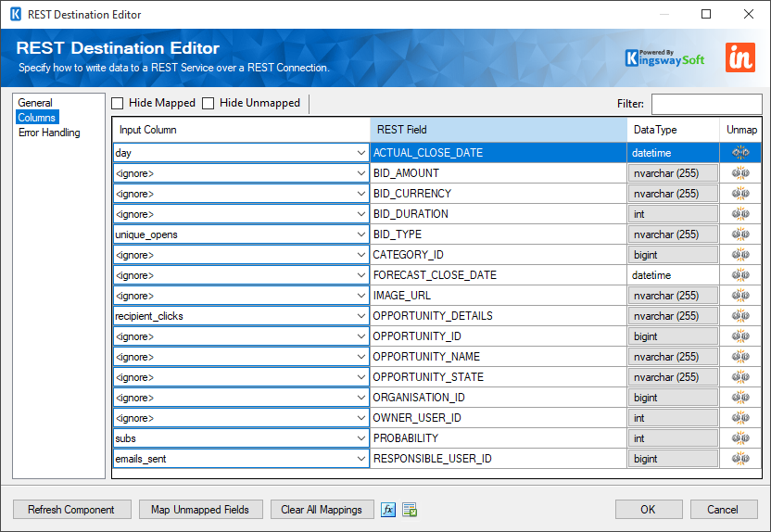Open input column dropdown for BID_TYPE
This screenshot has height=532, width=771.
click(360, 234)
